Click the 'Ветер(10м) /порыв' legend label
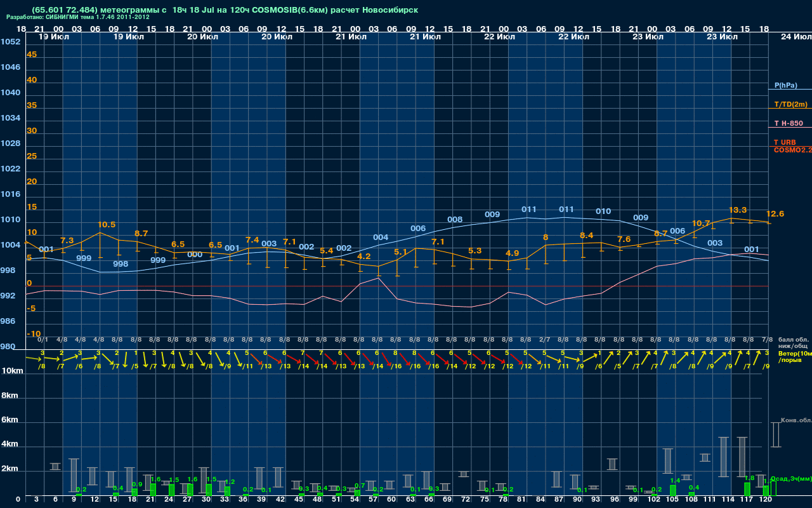Screen dimensions: 812x508 click(x=795, y=357)
